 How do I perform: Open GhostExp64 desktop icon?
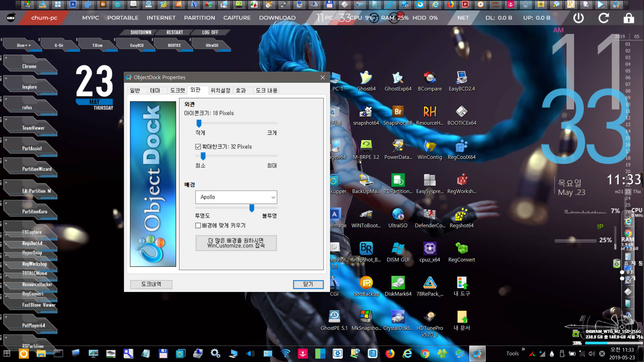pos(398,81)
